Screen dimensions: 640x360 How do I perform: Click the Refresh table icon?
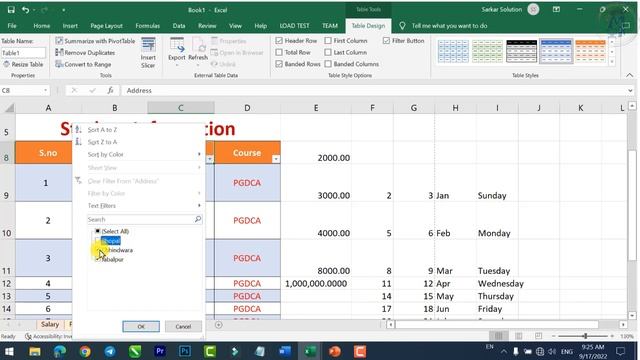coord(198,45)
